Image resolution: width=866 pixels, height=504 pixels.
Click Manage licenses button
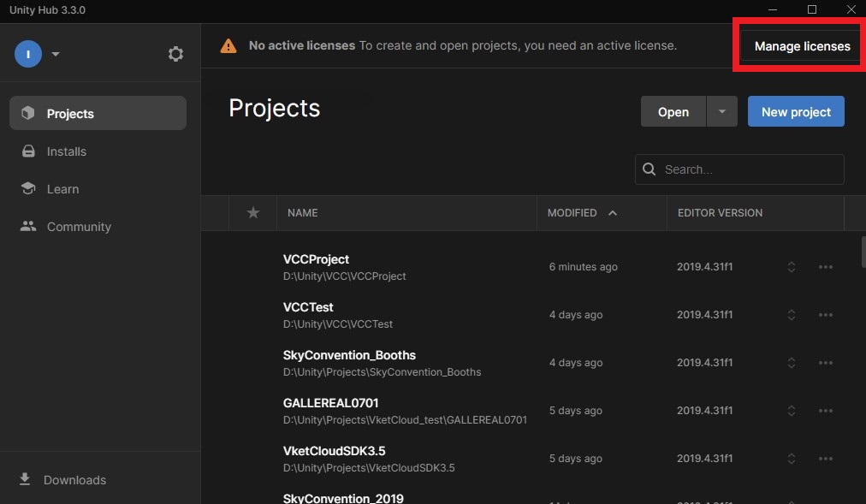[802, 46]
